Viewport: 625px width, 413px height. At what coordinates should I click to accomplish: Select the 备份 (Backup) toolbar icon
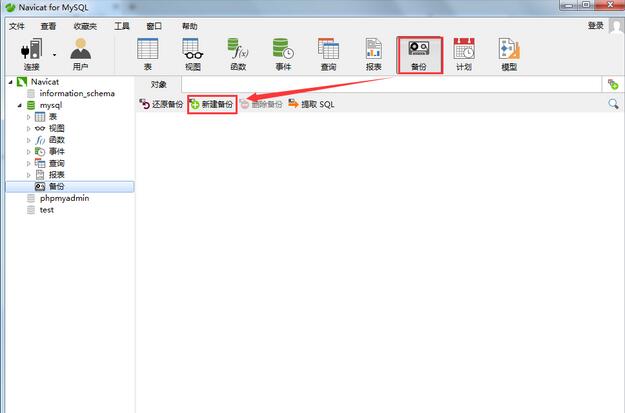[x=419, y=55]
